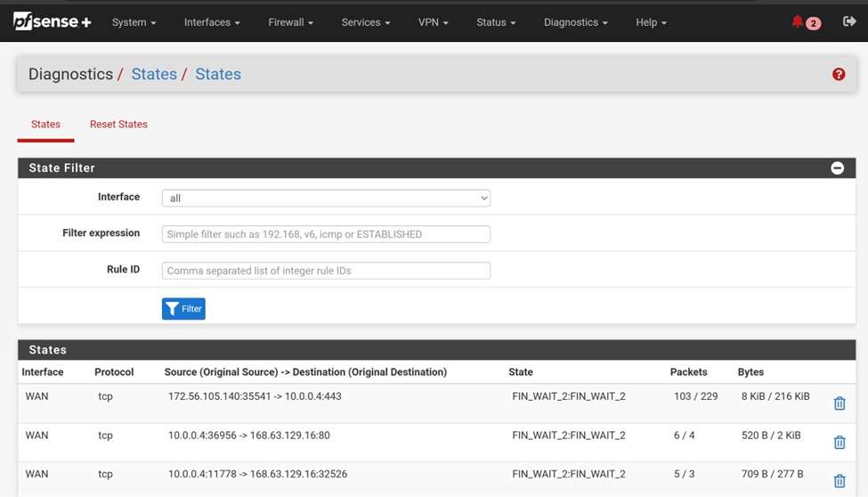Click the Bytes column header
The image size is (868, 497).
click(x=750, y=371)
